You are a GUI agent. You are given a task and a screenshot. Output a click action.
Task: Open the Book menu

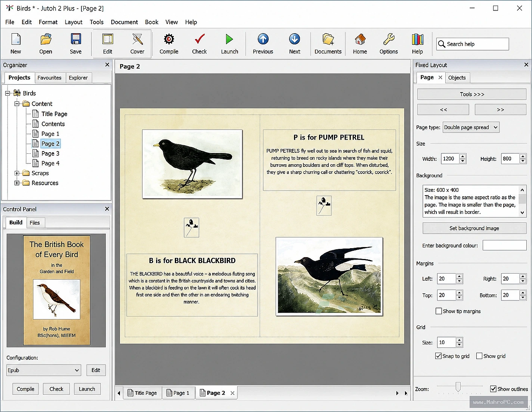click(x=152, y=22)
